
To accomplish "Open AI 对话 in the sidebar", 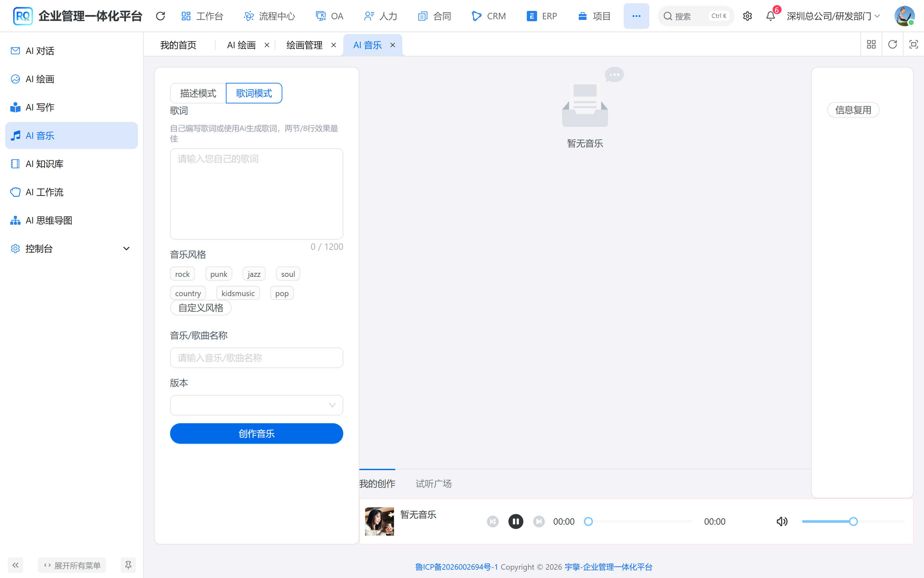I will click(72, 51).
